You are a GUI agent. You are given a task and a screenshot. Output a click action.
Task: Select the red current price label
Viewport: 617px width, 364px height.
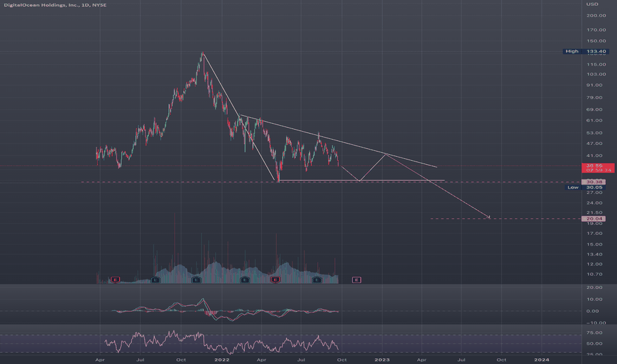[598, 168]
